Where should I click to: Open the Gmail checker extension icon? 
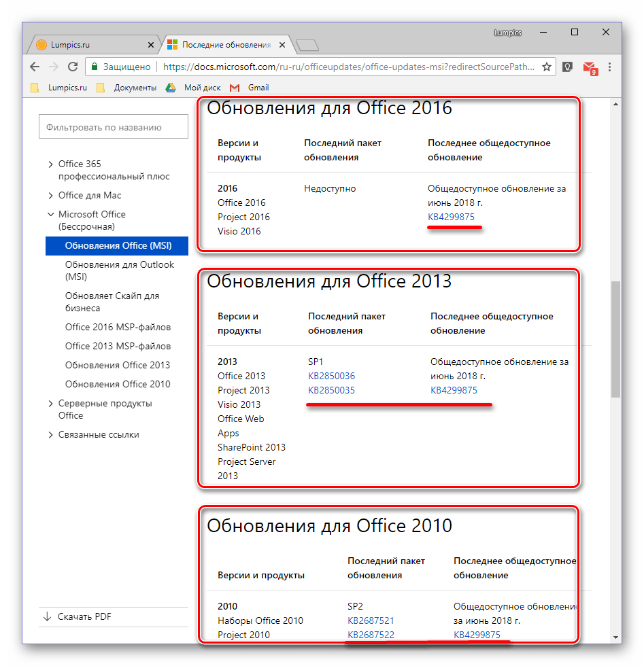point(590,68)
